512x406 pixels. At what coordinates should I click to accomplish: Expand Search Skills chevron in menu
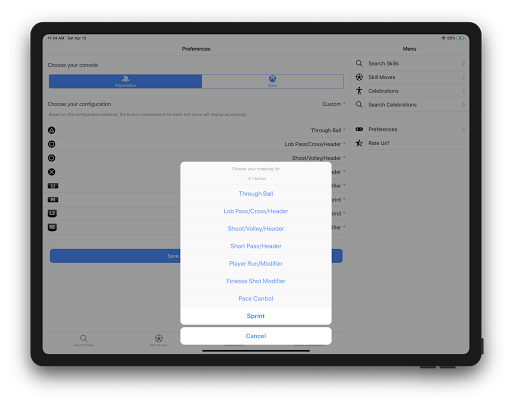(x=463, y=63)
